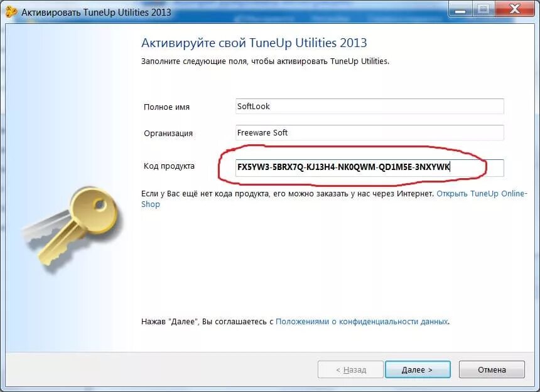Proceed with the Далее button
Screen dimensions: 540x392
click(x=418, y=369)
